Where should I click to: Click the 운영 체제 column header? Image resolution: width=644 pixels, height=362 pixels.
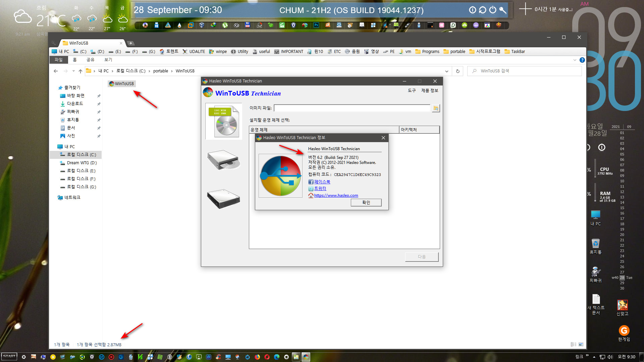click(324, 130)
